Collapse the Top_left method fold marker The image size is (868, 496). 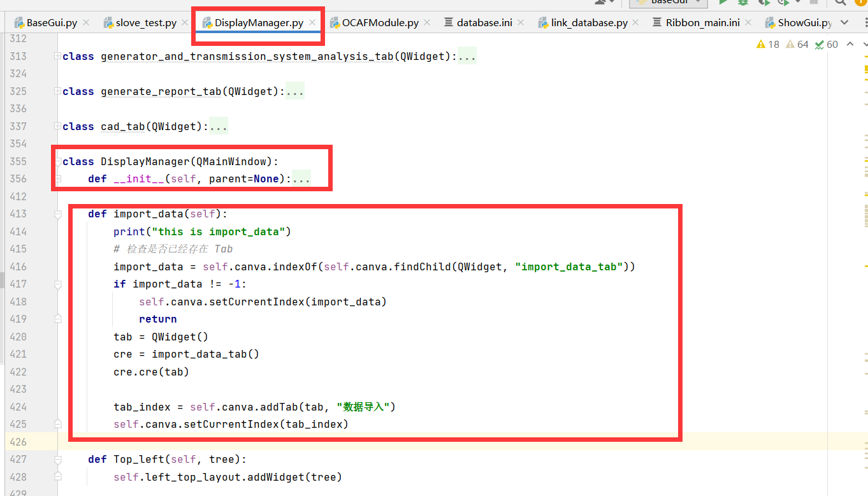pyautogui.click(x=58, y=460)
